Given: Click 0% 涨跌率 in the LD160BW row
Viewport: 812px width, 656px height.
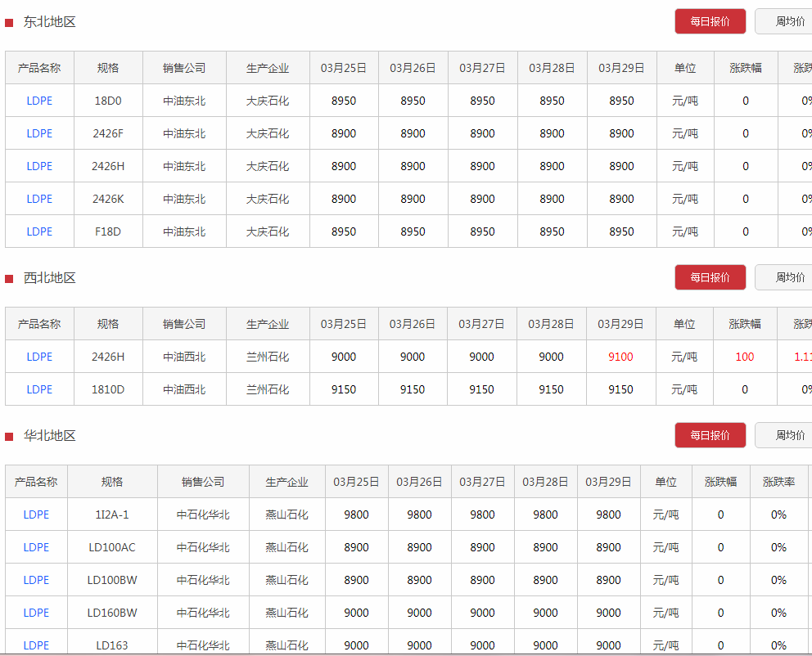Looking at the screenshot, I should [x=779, y=613].
